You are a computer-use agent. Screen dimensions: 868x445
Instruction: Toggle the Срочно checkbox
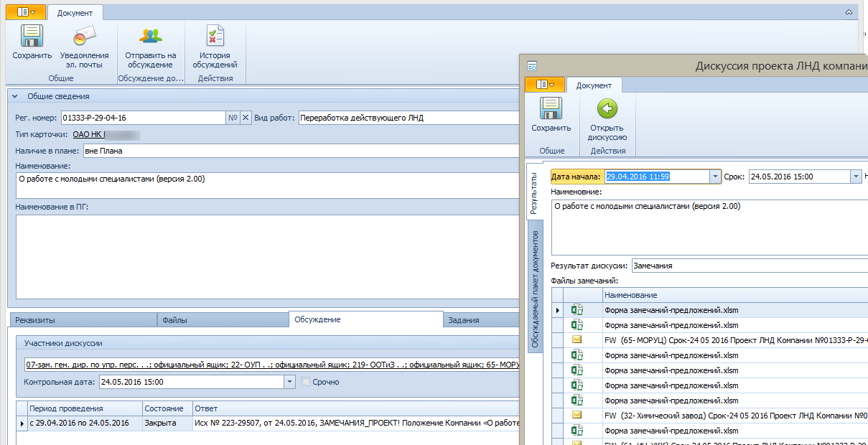[x=305, y=382]
